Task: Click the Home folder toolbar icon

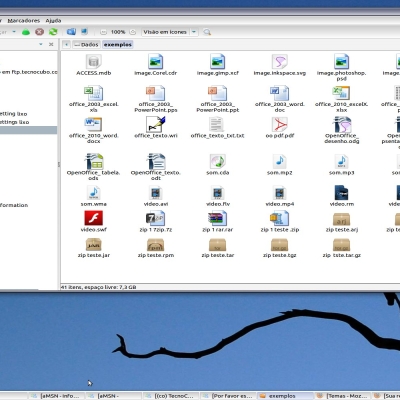Action: (71, 32)
